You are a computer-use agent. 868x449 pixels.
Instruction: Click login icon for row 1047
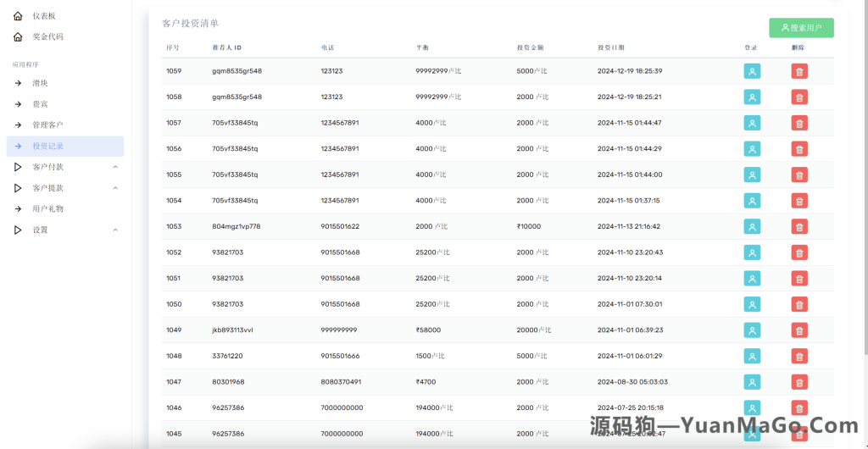click(x=752, y=382)
